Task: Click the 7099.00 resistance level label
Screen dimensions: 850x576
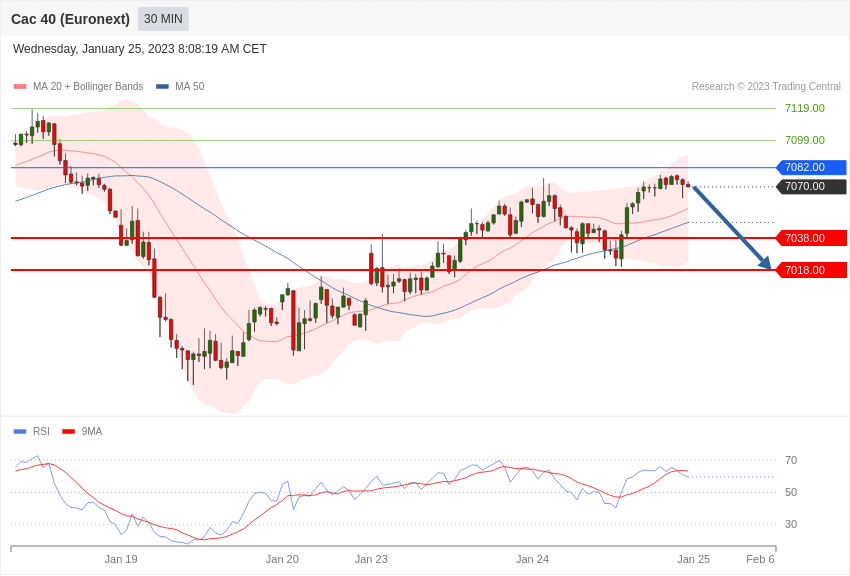Action: click(x=804, y=140)
